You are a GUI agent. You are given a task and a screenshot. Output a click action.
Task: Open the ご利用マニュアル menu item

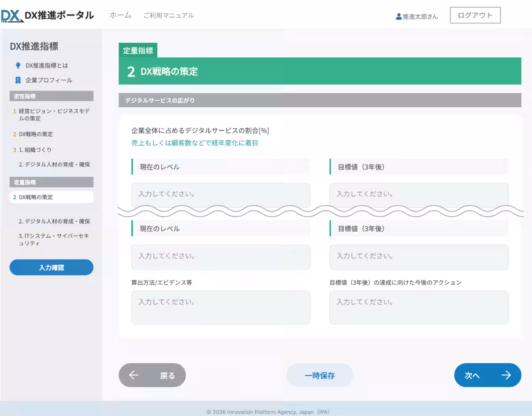(168, 15)
